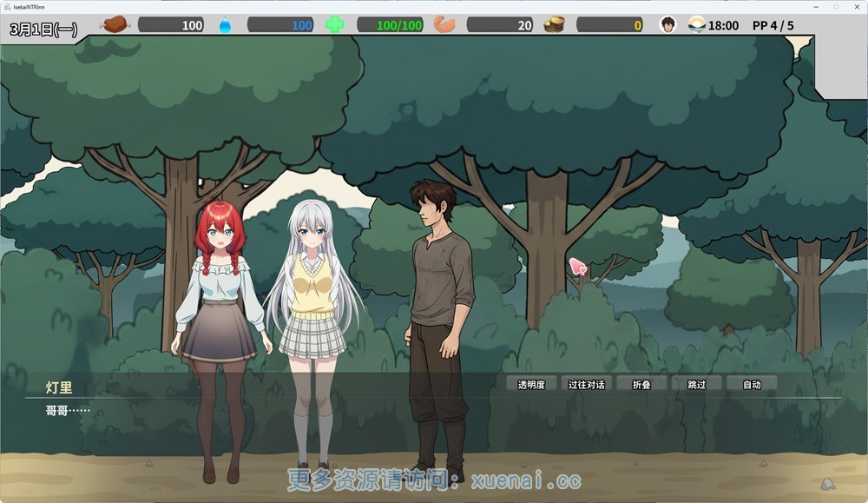Click the PP 4 / 5 counter

pyautogui.click(x=773, y=25)
